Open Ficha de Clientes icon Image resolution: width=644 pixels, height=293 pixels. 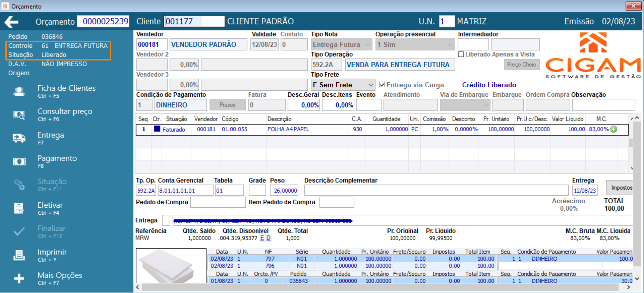pyautogui.click(x=19, y=91)
